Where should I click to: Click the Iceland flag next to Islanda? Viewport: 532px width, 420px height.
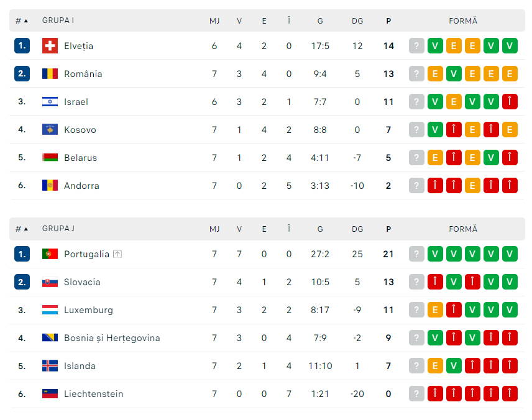50,366
